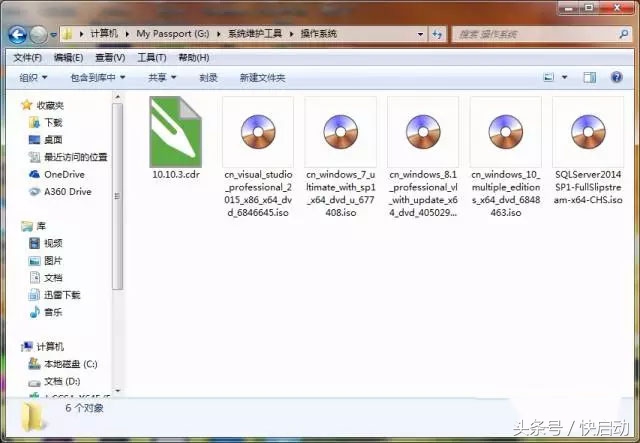Viewport: 640px width, 443px height.
Task: Select 库 in the navigation pane
Action: [x=41, y=226]
